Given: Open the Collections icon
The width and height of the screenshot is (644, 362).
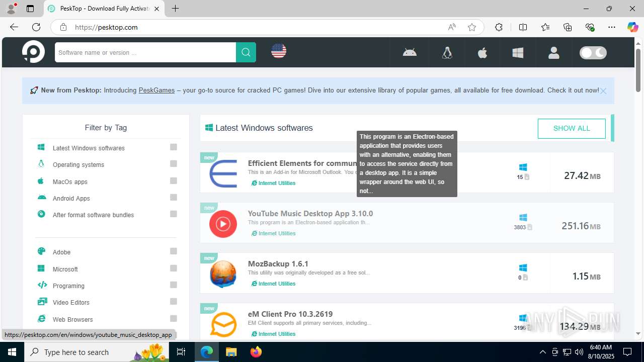Looking at the screenshot, I should click(x=568, y=27).
